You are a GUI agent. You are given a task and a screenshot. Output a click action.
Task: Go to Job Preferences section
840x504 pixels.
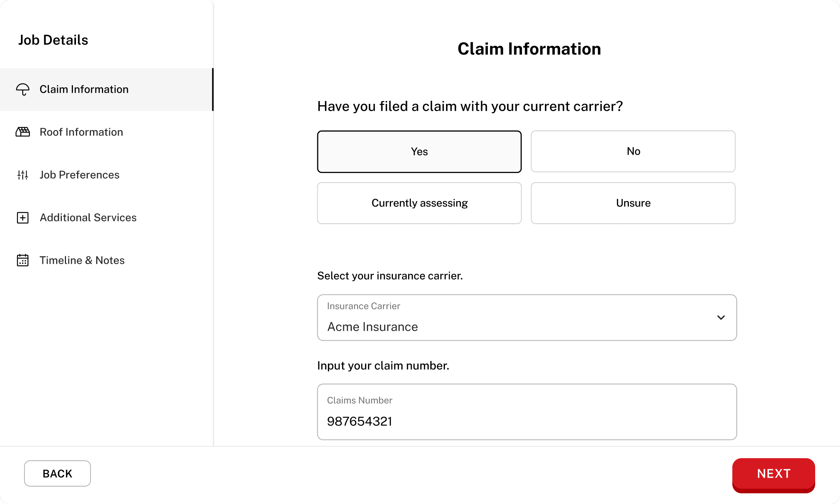click(x=79, y=175)
